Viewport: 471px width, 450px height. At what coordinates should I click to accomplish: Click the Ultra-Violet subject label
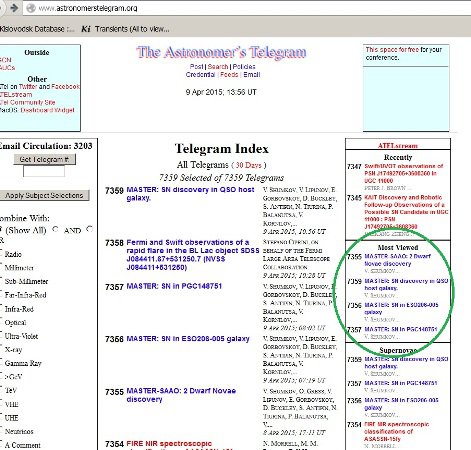coord(21,336)
